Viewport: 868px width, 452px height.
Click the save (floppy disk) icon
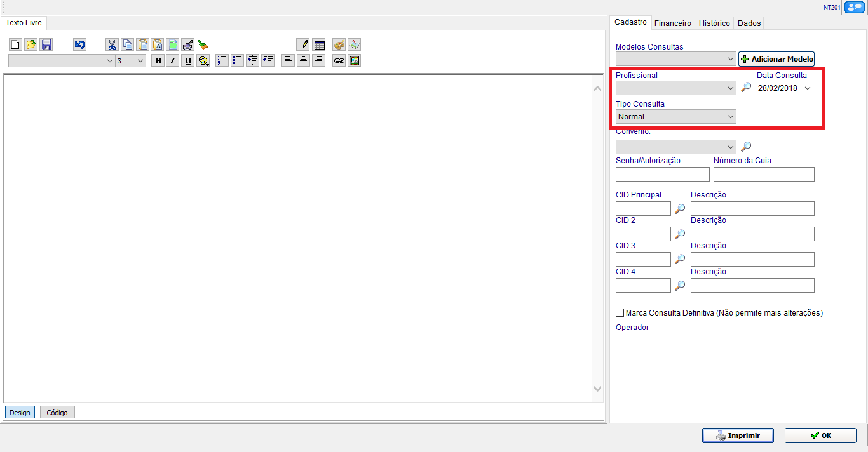tap(46, 44)
